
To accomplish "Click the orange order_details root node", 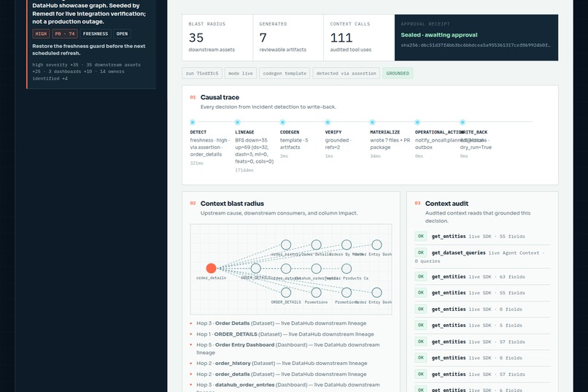I will (x=211, y=268).
